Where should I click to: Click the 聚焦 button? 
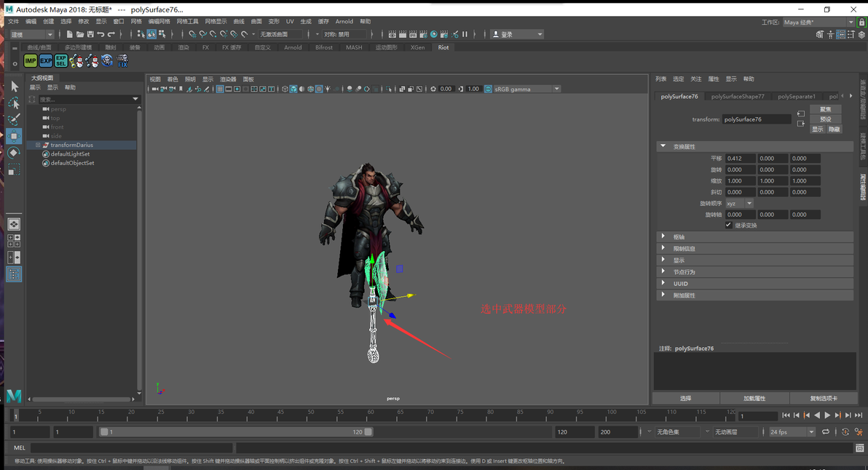pyautogui.click(x=825, y=110)
